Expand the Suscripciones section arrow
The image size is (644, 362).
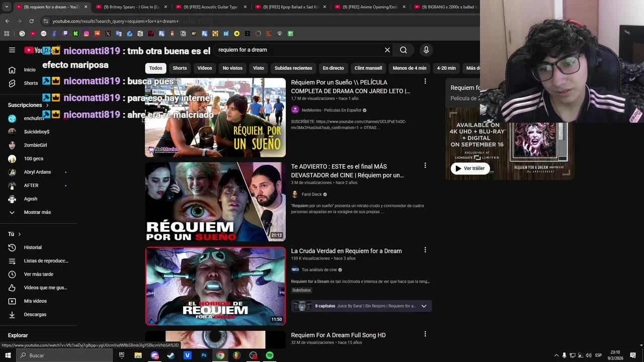click(47, 105)
